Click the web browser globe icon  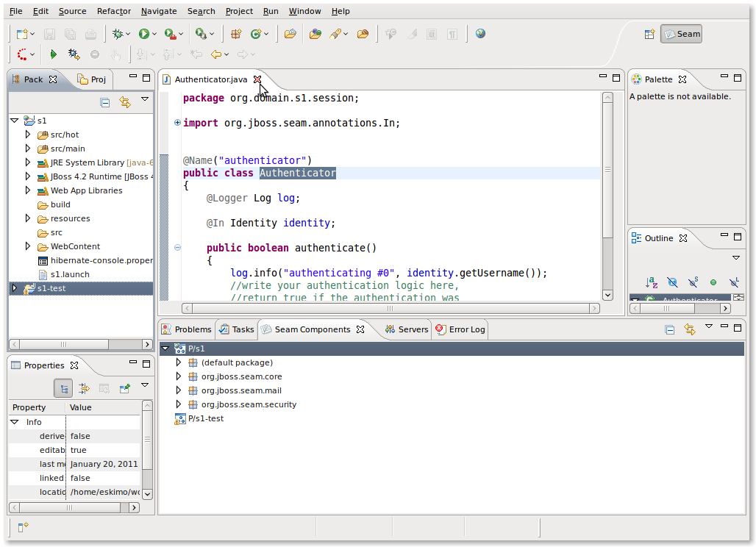pyautogui.click(x=480, y=34)
